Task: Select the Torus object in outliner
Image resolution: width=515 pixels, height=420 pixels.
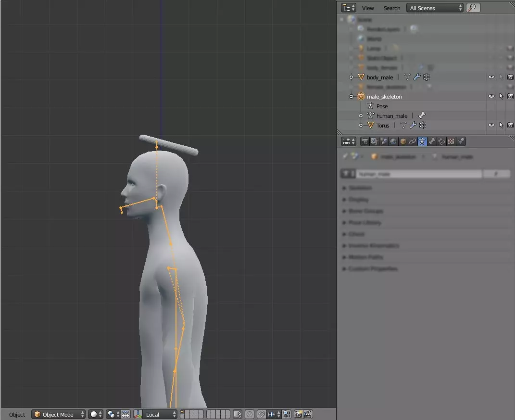Action: (x=383, y=126)
